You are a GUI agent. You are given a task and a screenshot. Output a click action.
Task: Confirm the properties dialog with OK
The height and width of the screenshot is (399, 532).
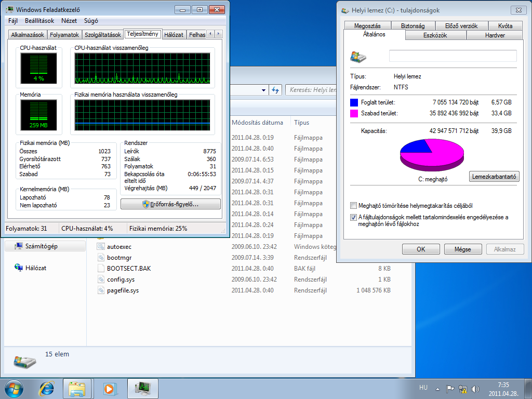pos(421,249)
